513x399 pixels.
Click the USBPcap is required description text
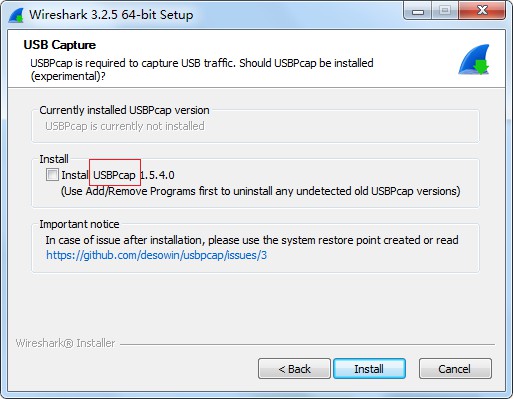tap(202, 70)
